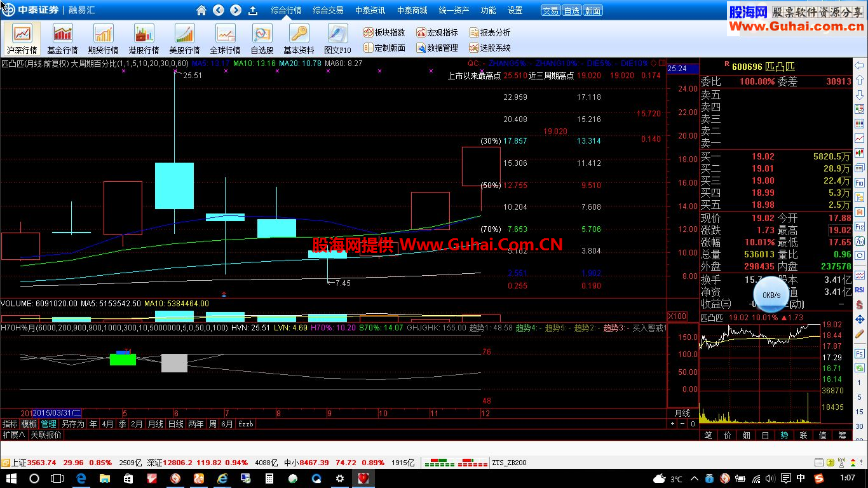The width and height of the screenshot is (868, 488).
Task: Expand the 扩展∧ panel
Action: tap(13, 435)
